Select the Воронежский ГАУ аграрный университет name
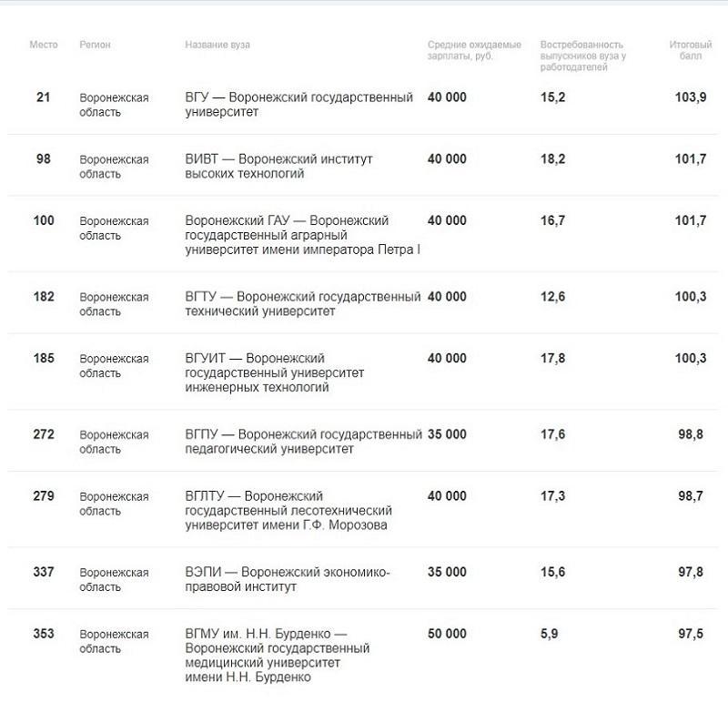This screenshot has height=723, width=728. (302, 235)
